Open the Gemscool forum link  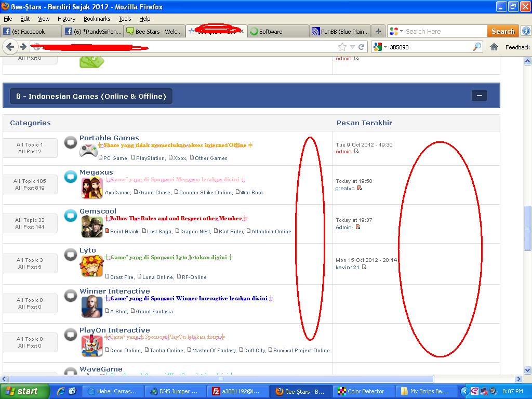coord(98,211)
